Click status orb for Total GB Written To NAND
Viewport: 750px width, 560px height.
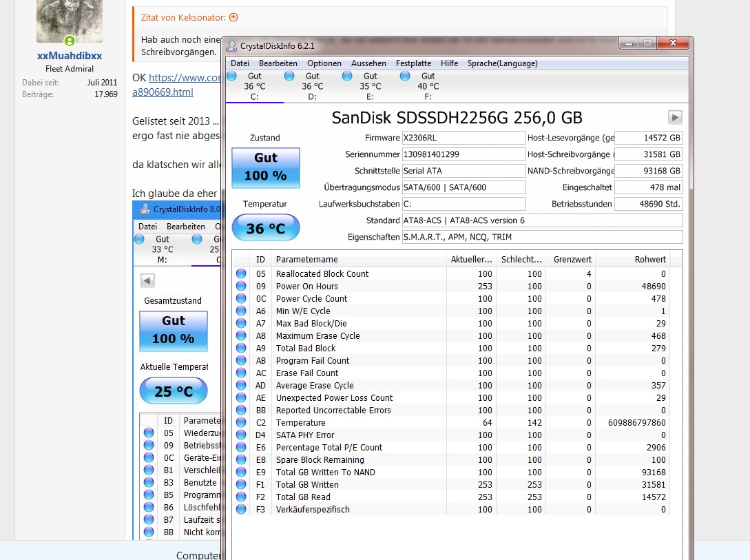241,473
